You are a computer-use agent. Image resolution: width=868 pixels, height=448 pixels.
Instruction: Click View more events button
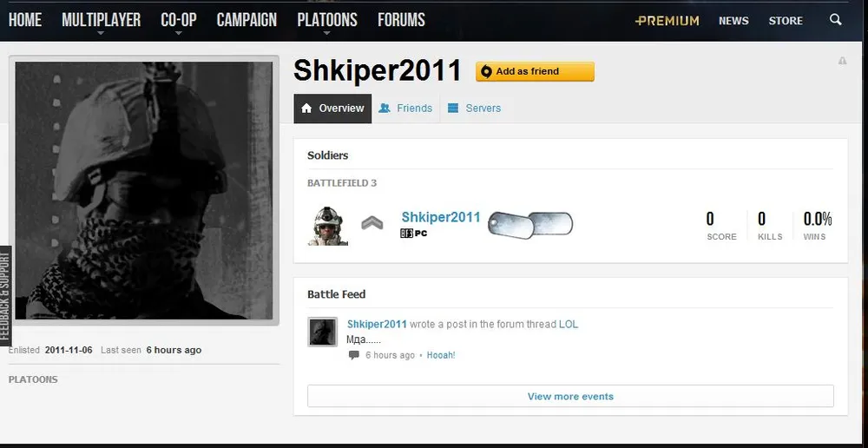coord(570,397)
